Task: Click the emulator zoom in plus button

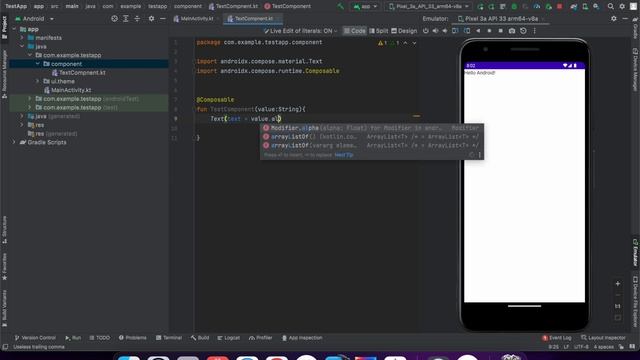Action: pos(618,284)
